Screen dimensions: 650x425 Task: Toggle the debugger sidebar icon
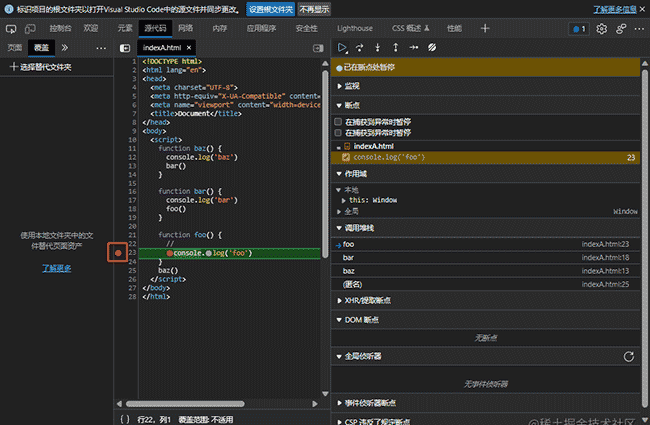pyautogui.click(x=318, y=48)
